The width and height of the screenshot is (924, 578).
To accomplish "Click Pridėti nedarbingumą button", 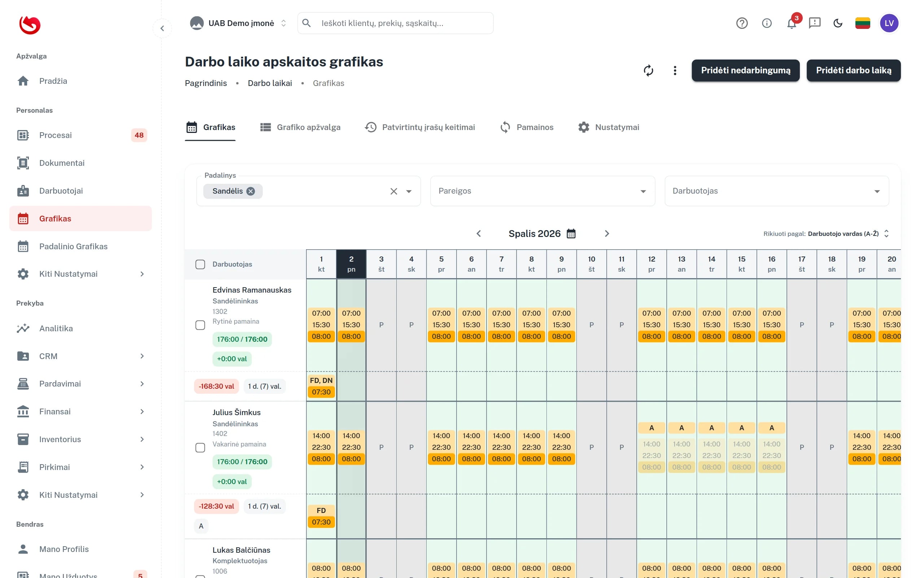I will pyautogui.click(x=745, y=70).
